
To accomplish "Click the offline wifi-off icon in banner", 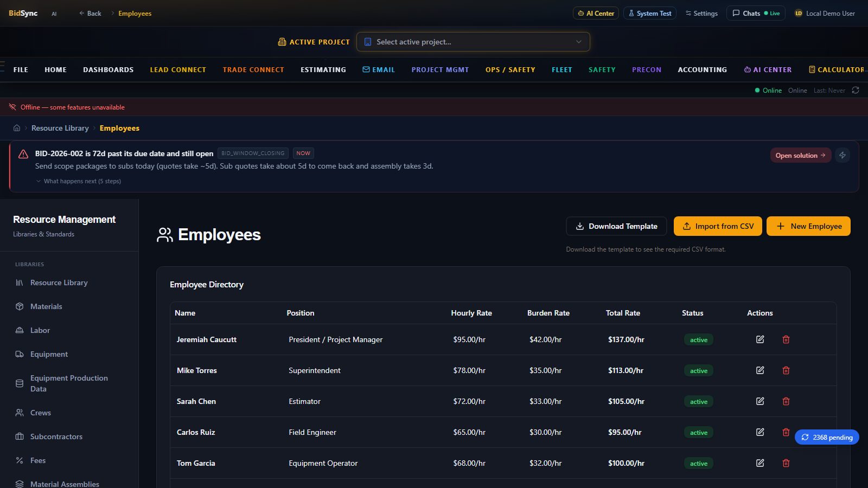I will tap(12, 107).
